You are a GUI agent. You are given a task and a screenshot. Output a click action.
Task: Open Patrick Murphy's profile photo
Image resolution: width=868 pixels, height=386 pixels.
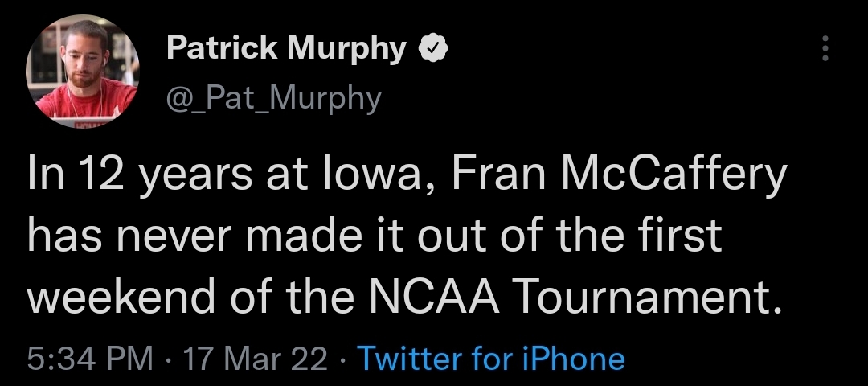click(x=83, y=72)
